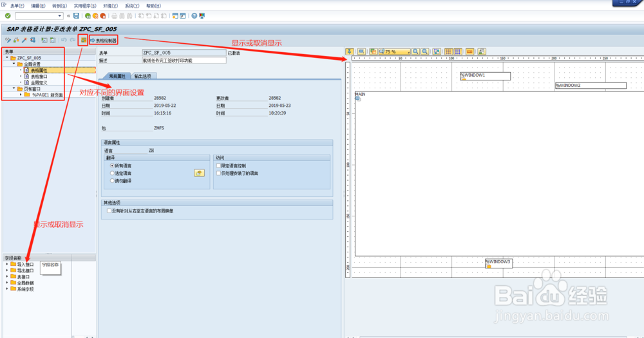Click the Undo icon in application toolbar

pos(64,40)
